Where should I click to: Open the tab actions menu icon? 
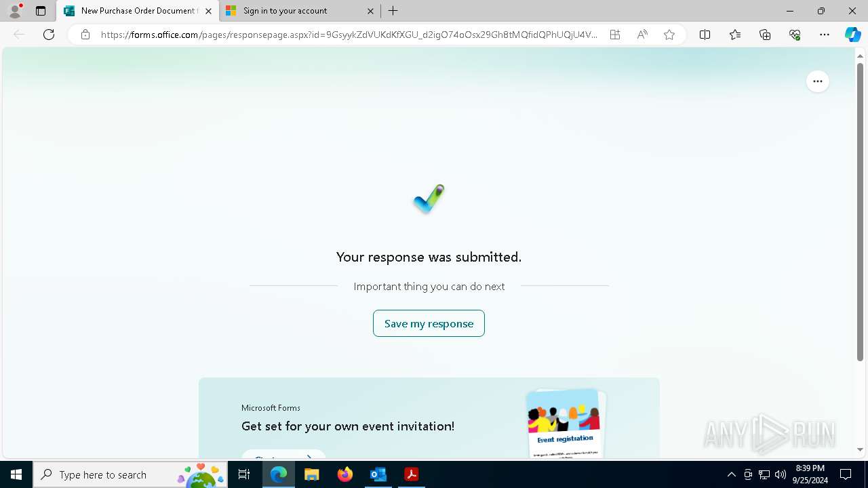click(x=41, y=11)
